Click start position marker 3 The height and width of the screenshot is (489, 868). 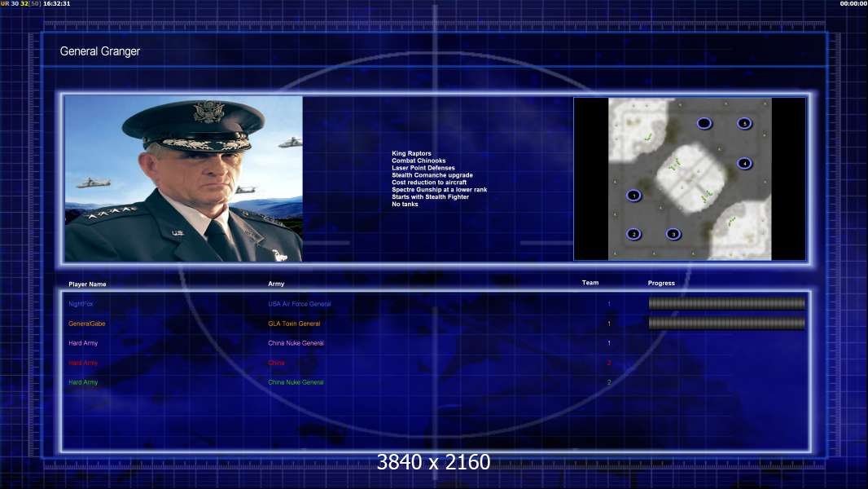pos(673,234)
